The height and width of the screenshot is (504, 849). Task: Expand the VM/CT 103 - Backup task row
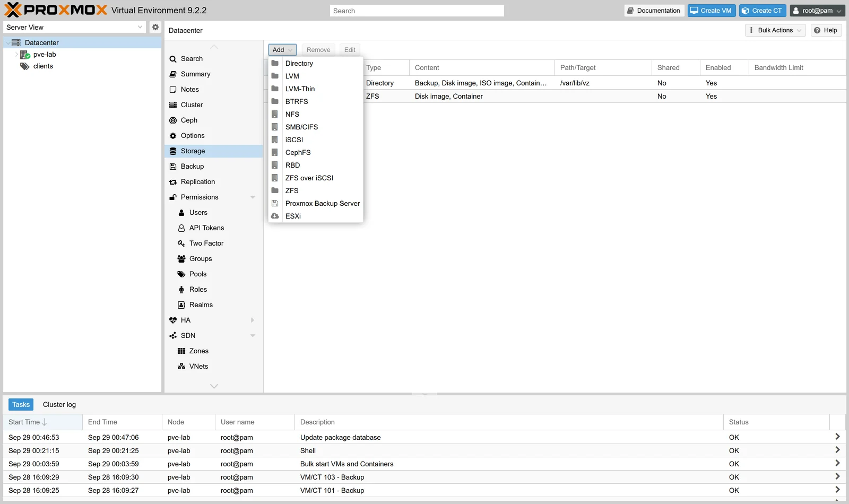tap(837, 476)
